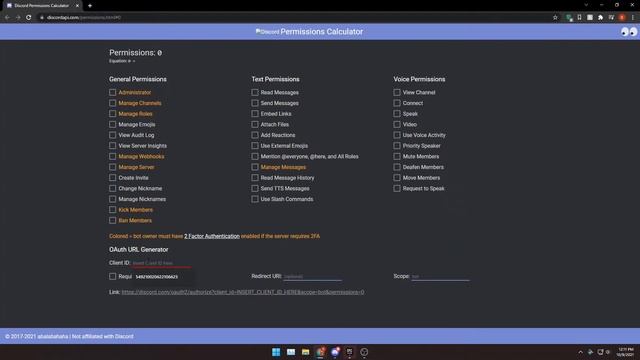Focus the Redirect URI input field
The height and width of the screenshot is (360, 640).
(x=312, y=277)
